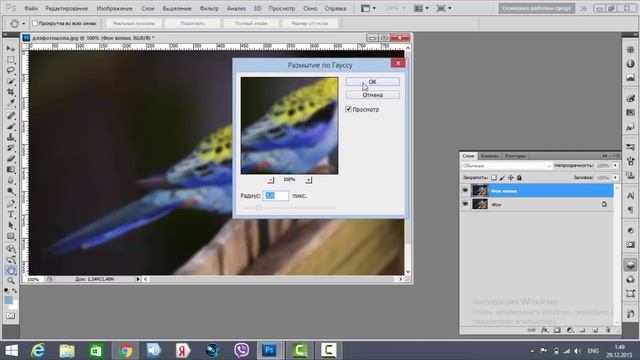Select the Rectangular Marquee tool

11,60
